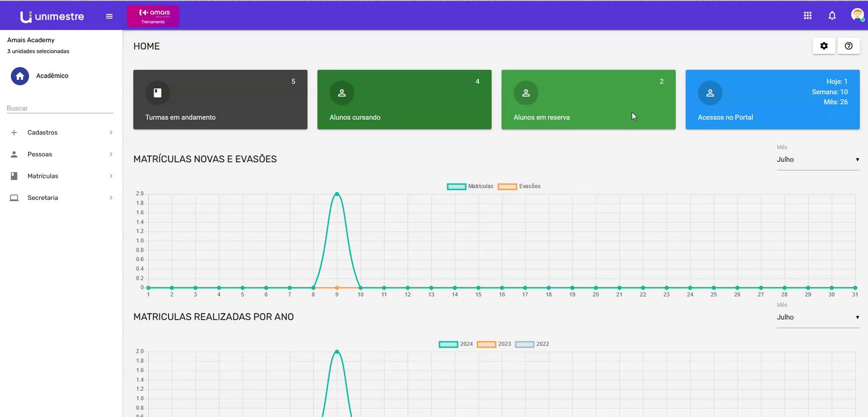Click the Unimestre logo
This screenshot has width=868, height=417.
[52, 16]
